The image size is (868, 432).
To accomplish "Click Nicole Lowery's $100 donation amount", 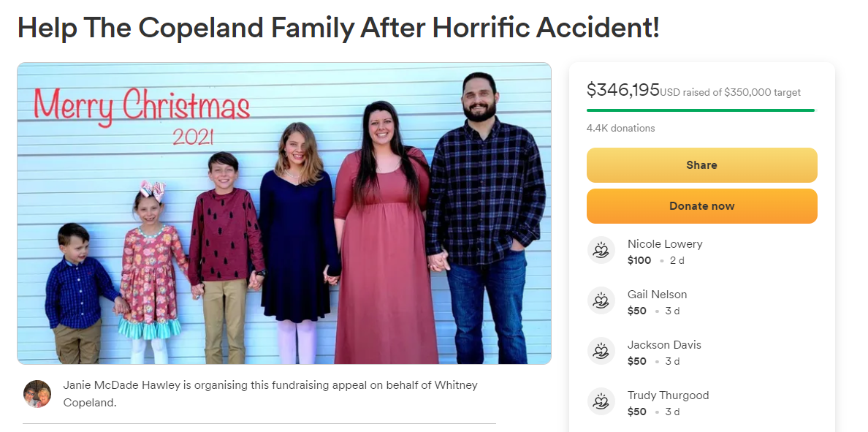I will click(639, 260).
